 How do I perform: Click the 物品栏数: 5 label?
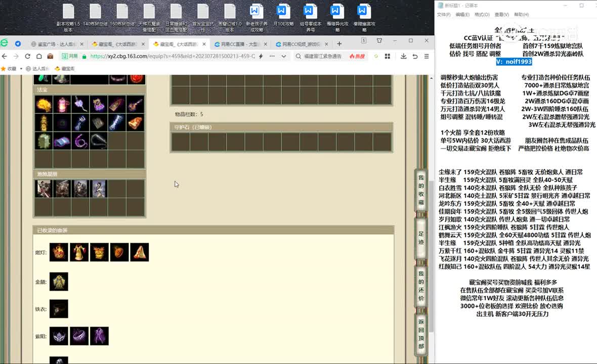tap(189, 114)
